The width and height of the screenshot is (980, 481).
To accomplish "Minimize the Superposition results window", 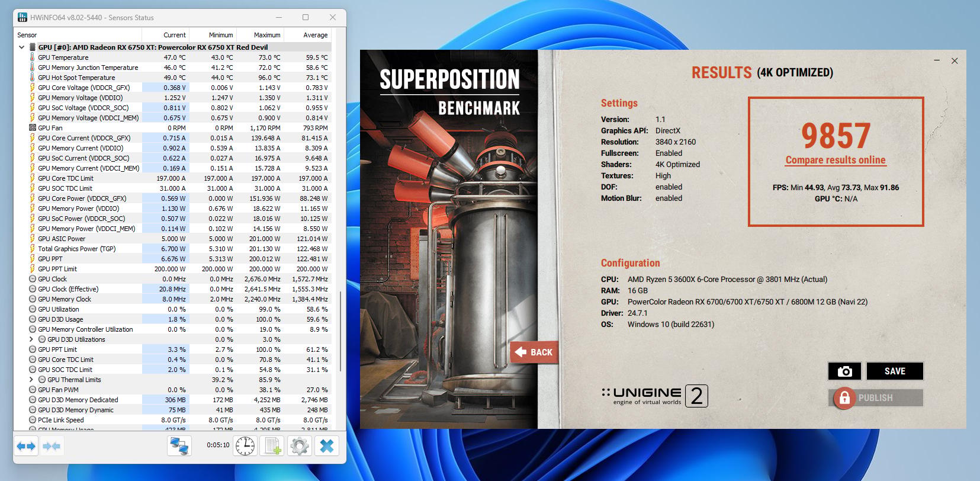I will (937, 60).
